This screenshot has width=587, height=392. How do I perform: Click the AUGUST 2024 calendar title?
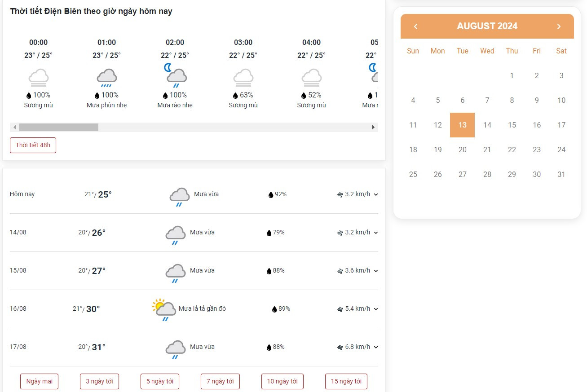tap(487, 26)
